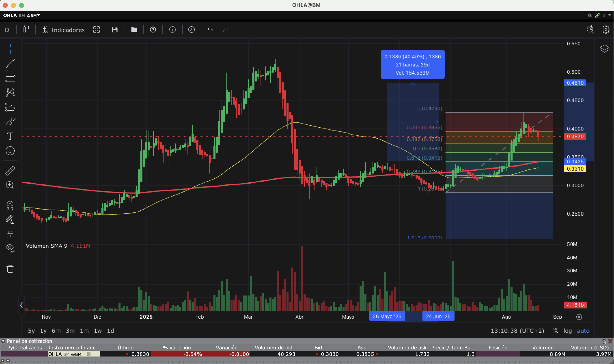
Task: Redo the last chart action
Action: coord(226,30)
